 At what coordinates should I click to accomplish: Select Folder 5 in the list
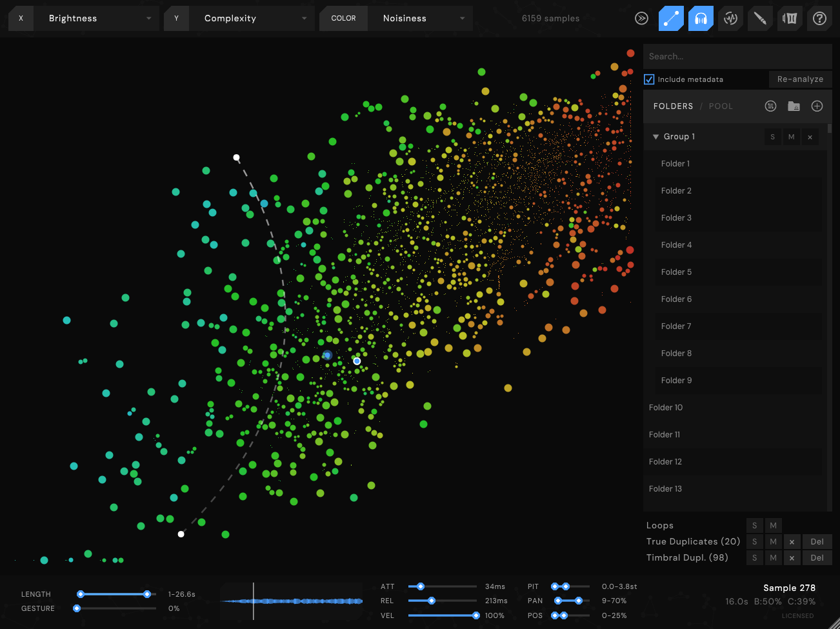[x=676, y=272]
